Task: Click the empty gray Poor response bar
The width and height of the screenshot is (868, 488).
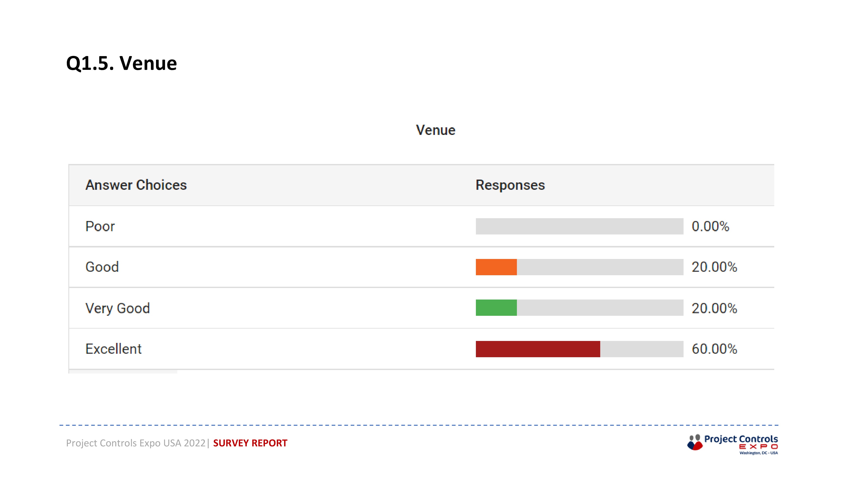Action: coord(580,226)
